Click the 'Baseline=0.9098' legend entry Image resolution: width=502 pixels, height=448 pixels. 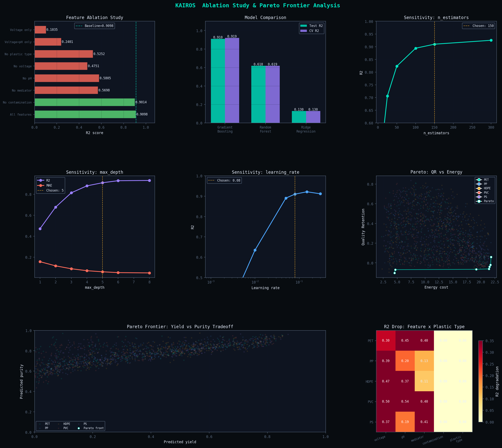tap(95, 26)
